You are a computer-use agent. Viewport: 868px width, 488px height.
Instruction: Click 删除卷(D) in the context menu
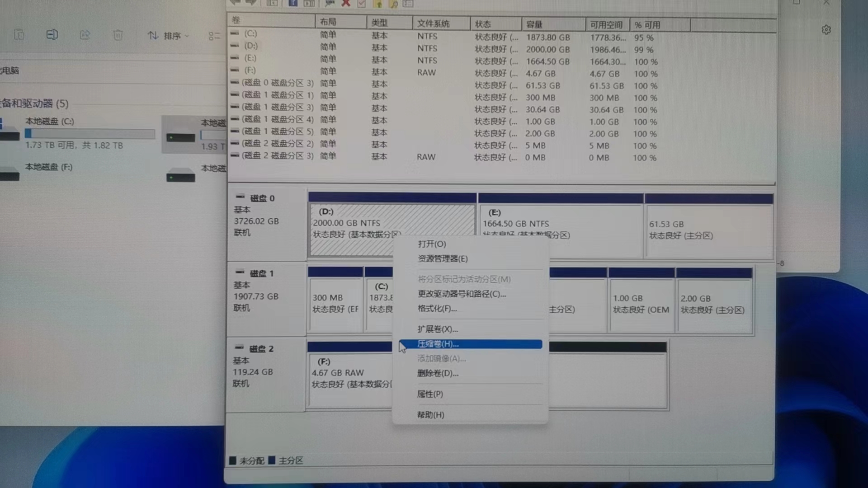pyautogui.click(x=438, y=373)
